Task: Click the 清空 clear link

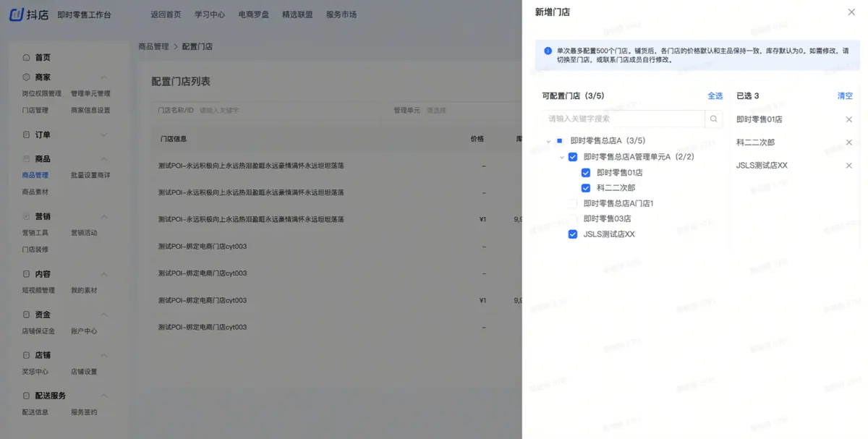Action: pos(845,95)
